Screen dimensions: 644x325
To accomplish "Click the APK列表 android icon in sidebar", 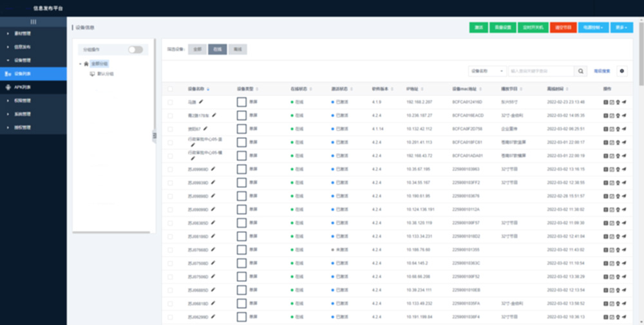I will (8, 87).
